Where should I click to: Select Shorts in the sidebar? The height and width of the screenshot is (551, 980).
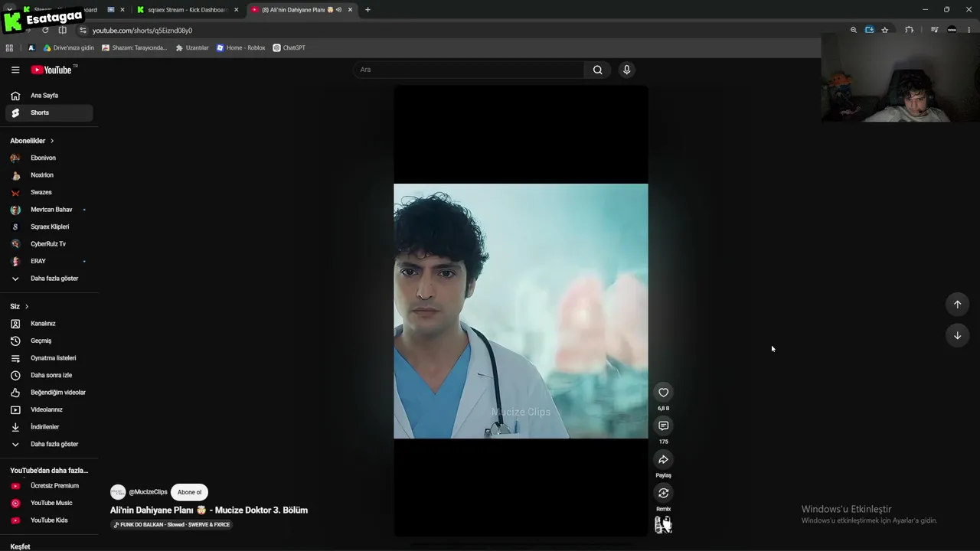tap(49, 112)
